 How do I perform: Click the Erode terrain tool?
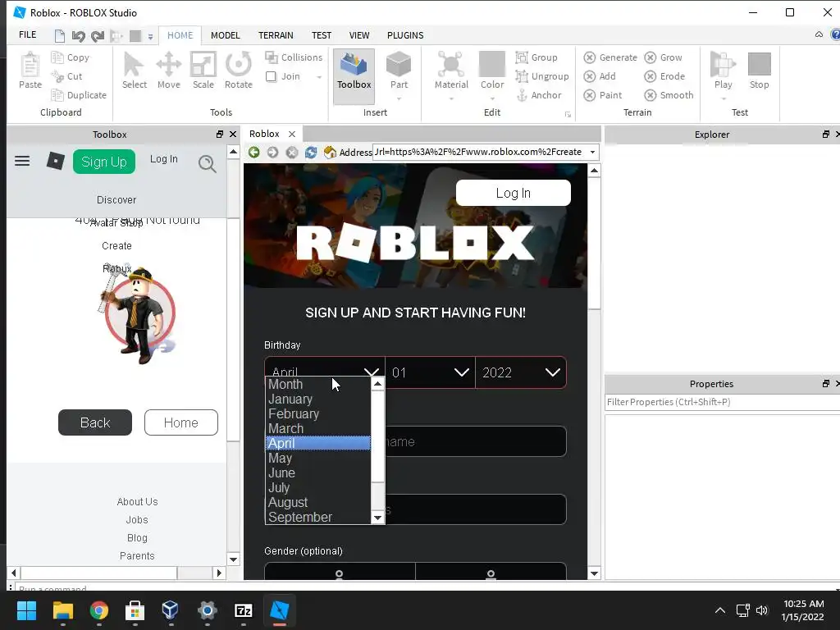click(664, 76)
